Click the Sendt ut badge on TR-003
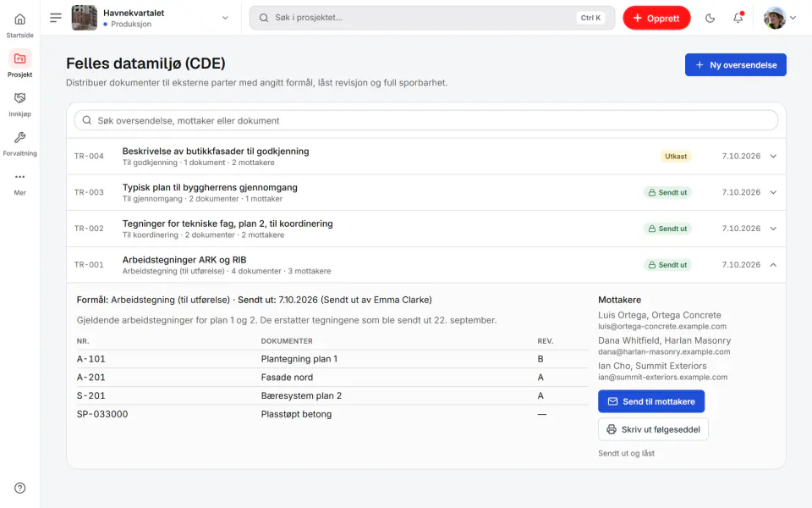The image size is (812, 508). [667, 192]
